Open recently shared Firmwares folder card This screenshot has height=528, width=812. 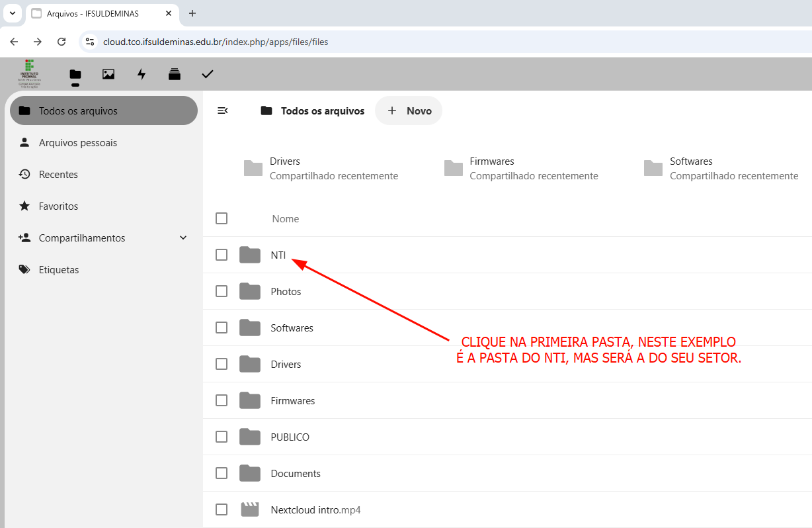pyautogui.click(x=522, y=169)
